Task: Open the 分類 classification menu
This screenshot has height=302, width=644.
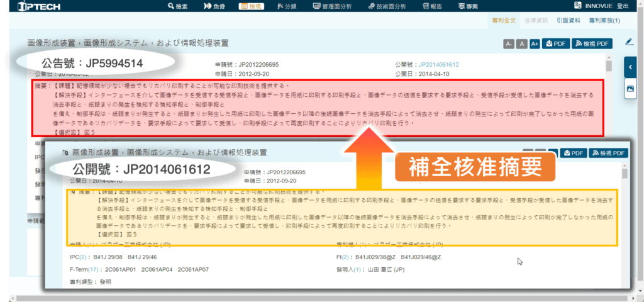Action: click(x=286, y=6)
